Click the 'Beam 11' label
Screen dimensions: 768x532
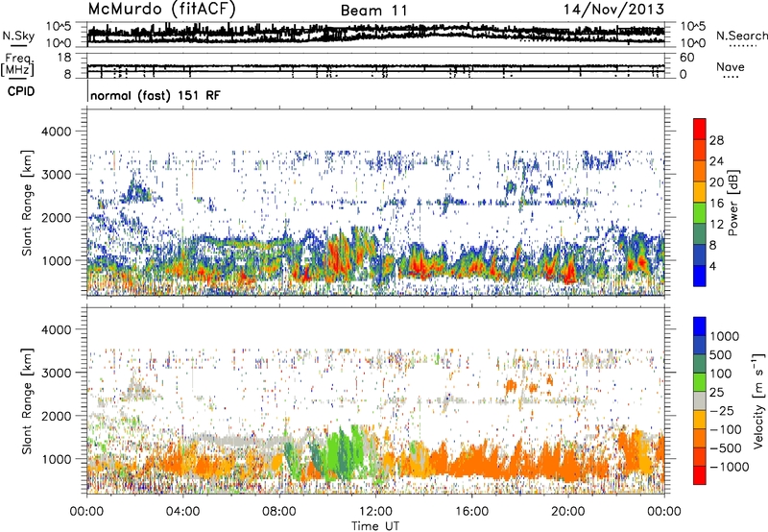[373, 11]
